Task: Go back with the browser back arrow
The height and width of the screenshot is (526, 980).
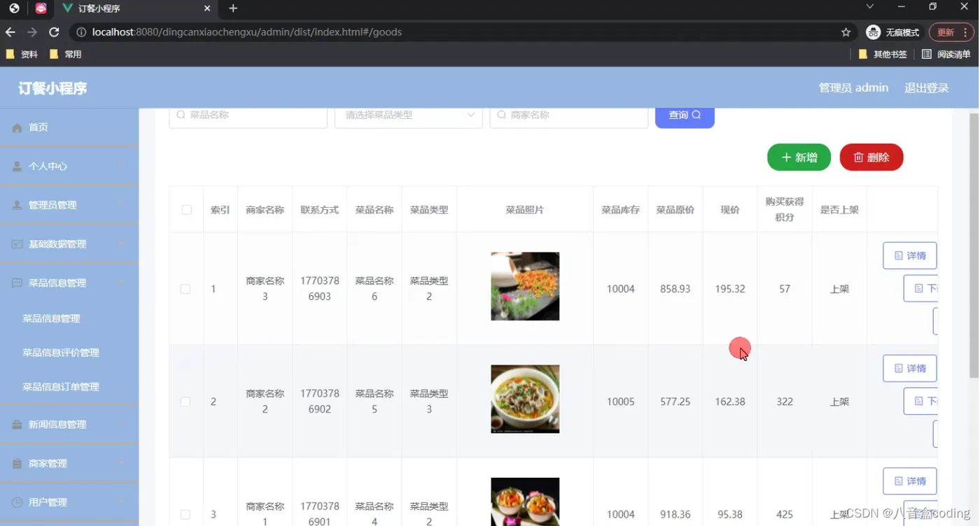Action: [10, 32]
